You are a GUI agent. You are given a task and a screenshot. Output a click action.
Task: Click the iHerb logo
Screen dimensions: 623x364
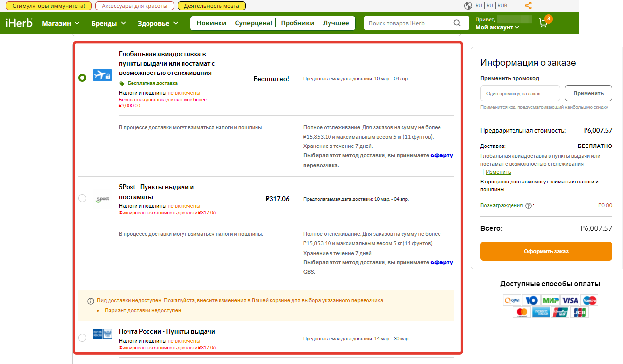tap(19, 23)
